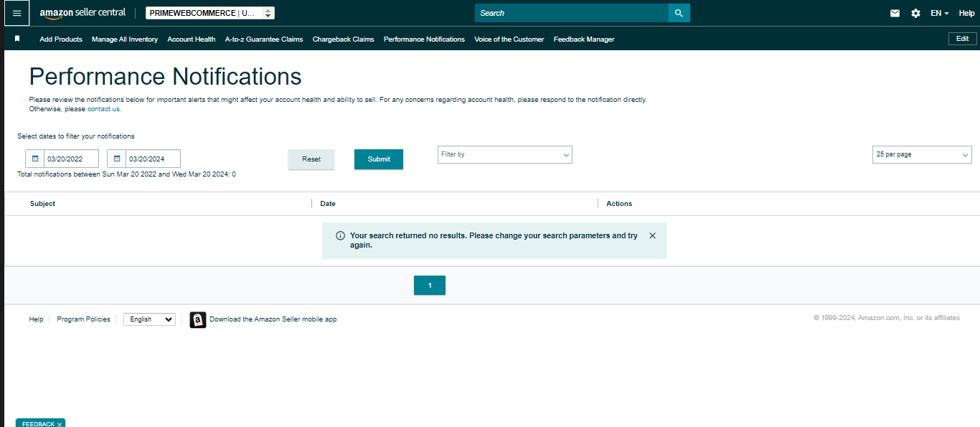
Task: Dismiss the no results alert
Action: [x=652, y=235]
